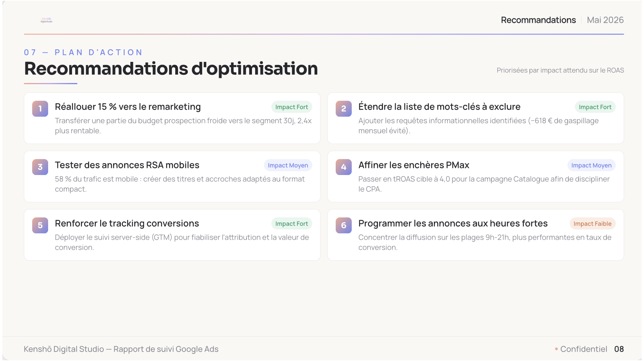
Task: Click description starting 'Transférer une partie du budget'
Action: click(x=183, y=126)
